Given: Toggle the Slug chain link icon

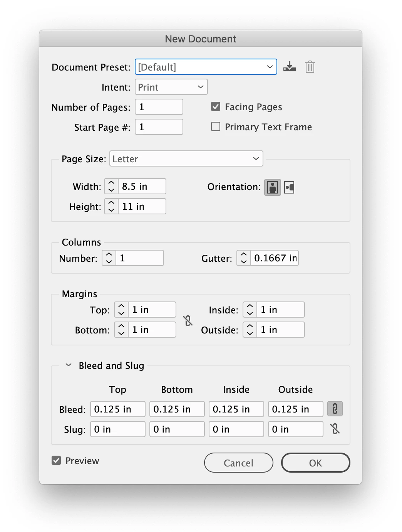Looking at the screenshot, I should [335, 429].
